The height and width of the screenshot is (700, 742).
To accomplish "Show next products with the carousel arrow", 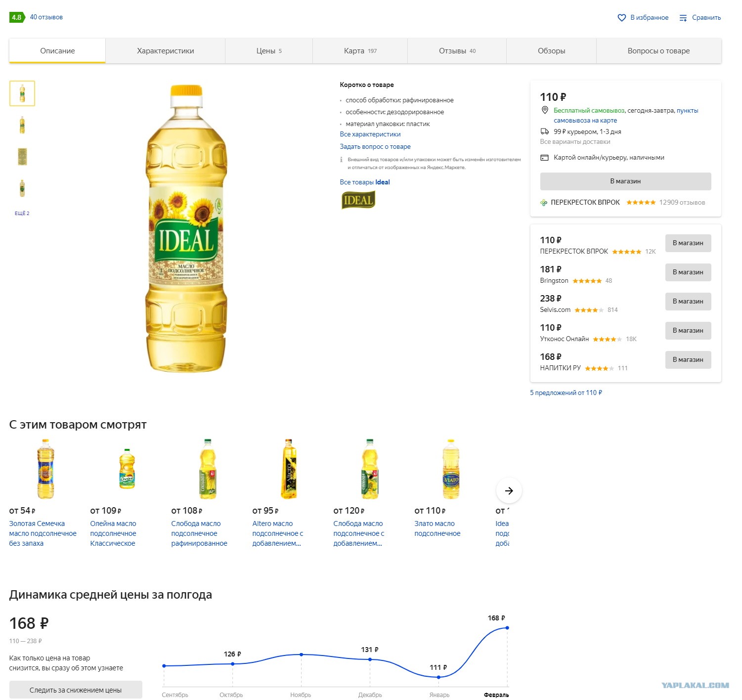I will [x=509, y=491].
